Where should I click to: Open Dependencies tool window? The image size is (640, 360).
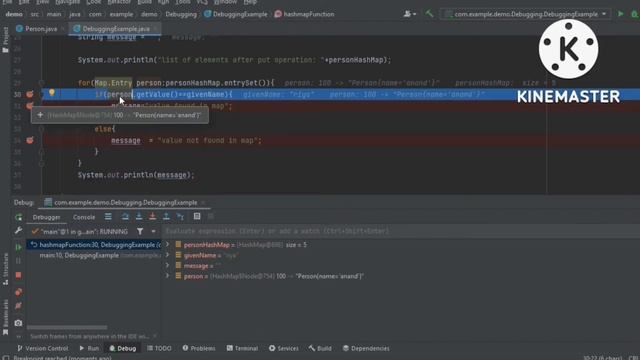366,348
